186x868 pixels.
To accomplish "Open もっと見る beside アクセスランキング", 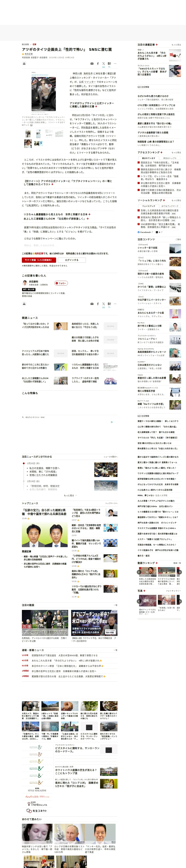I will pyautogui.click(x=176, y=153).
